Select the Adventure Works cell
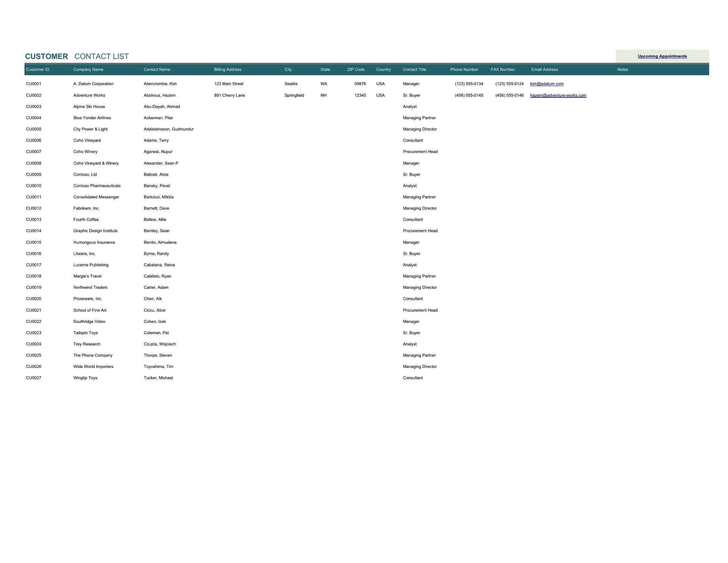Screen dimensions: 728x563 [89, 95]
